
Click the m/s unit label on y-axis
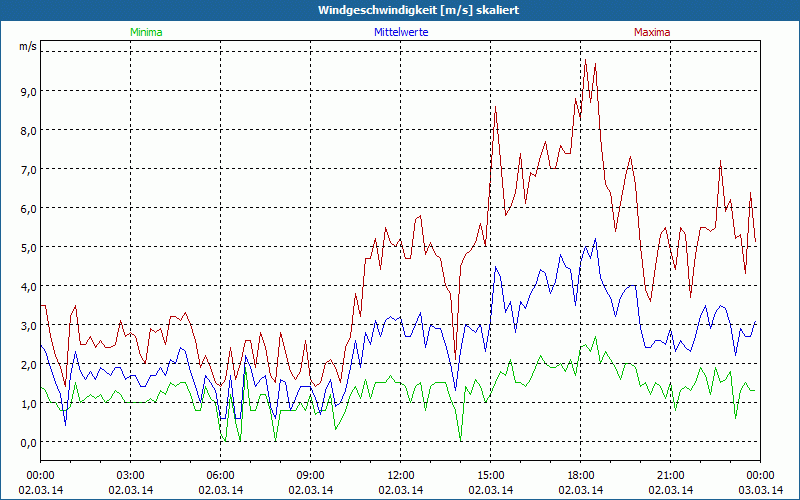click(28, 46)
